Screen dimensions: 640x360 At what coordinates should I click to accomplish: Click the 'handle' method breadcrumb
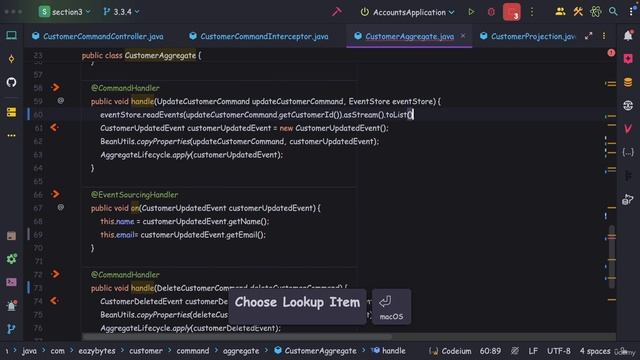pyautogui.click(x=388, y=351)
